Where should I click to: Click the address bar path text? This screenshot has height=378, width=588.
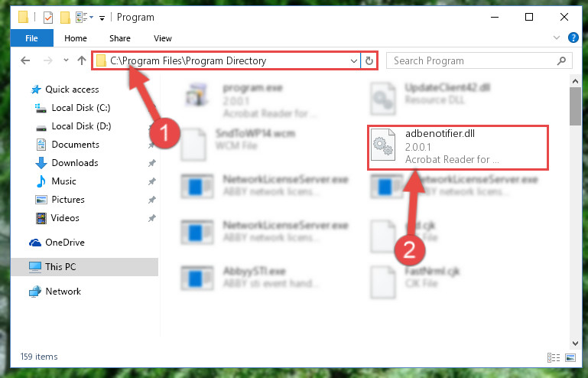click(x=188, y=60)
